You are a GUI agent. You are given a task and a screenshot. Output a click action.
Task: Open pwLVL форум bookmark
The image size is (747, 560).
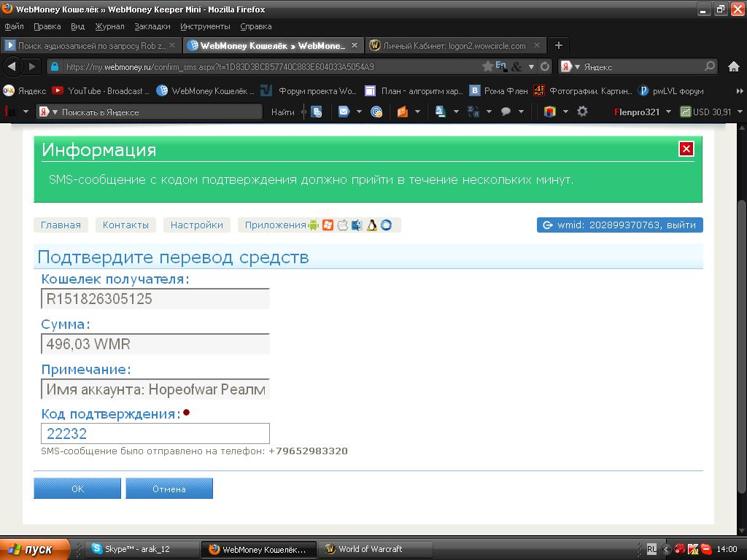[x=671, y=90]
